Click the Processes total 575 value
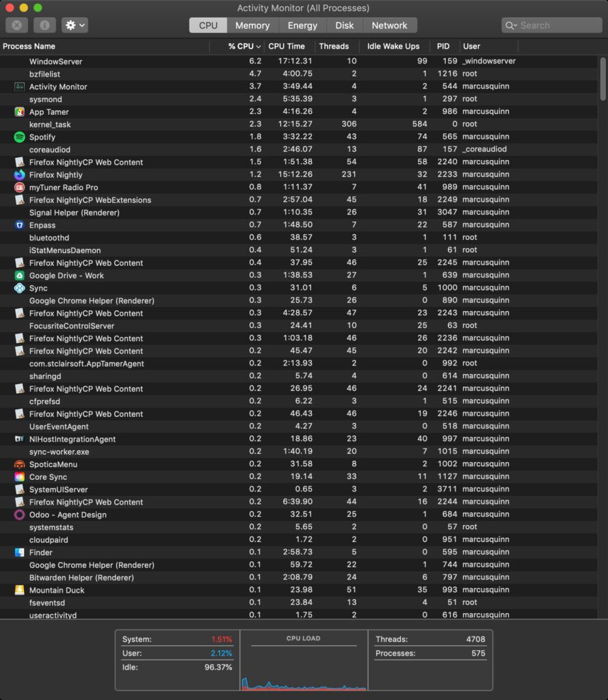This screenshot has width=608, height=700. (478, 653)
